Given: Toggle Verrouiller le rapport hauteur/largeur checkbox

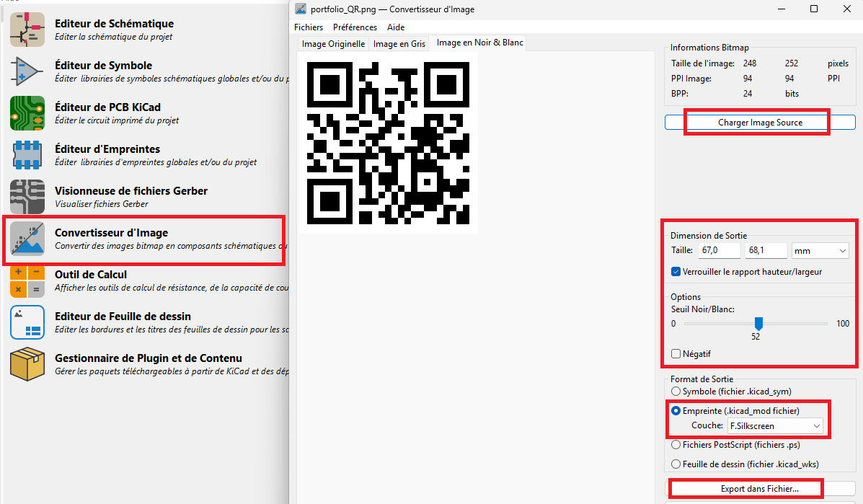Looking at the screenshot, I should pyautogui.click(x=676, y=272).
